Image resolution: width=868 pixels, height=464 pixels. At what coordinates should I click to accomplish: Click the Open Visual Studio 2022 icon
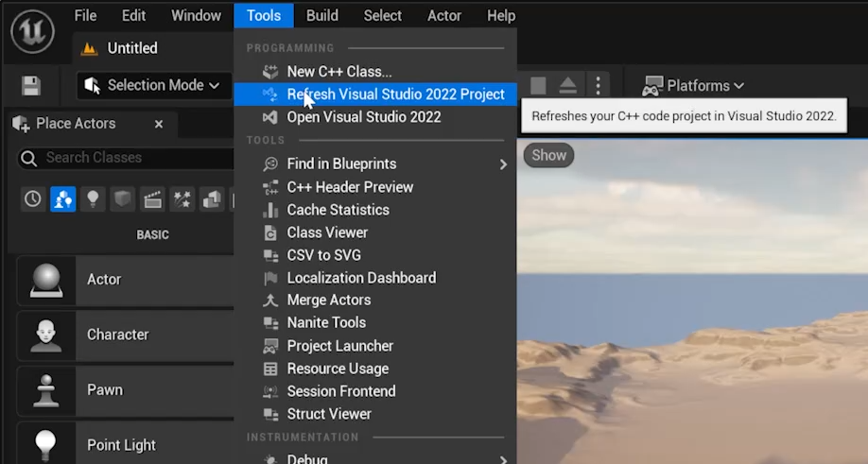click(270, 117)
